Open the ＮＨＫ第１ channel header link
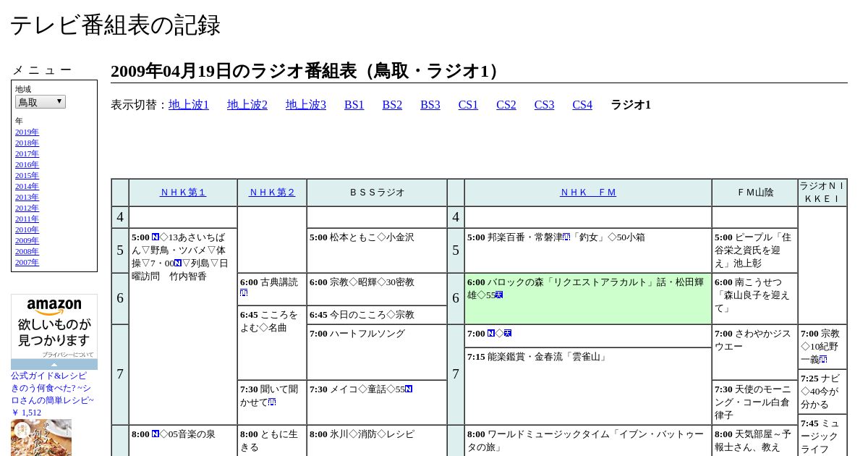This screenshot has width=868, height=456. pyautogui.click(x=183, y=193)
